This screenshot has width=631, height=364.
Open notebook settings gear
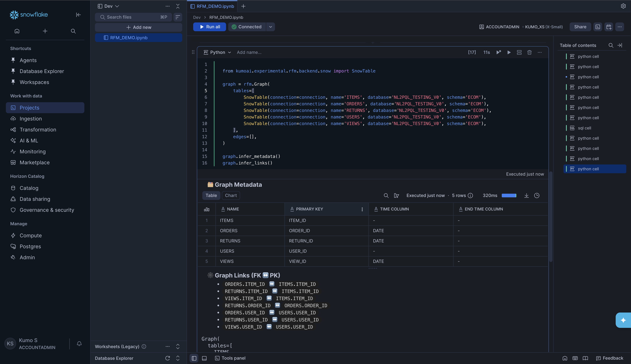coord(624,6)
